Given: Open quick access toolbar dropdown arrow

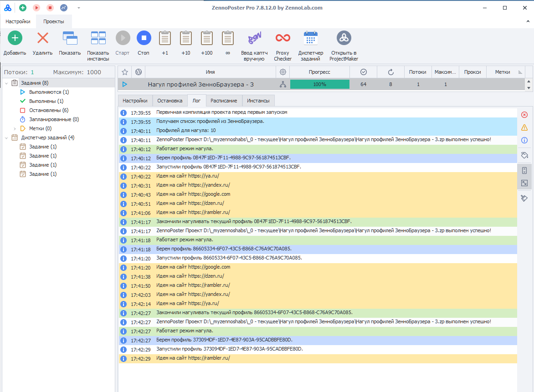Looking at the screenshot, I should [x=79, y=8].
